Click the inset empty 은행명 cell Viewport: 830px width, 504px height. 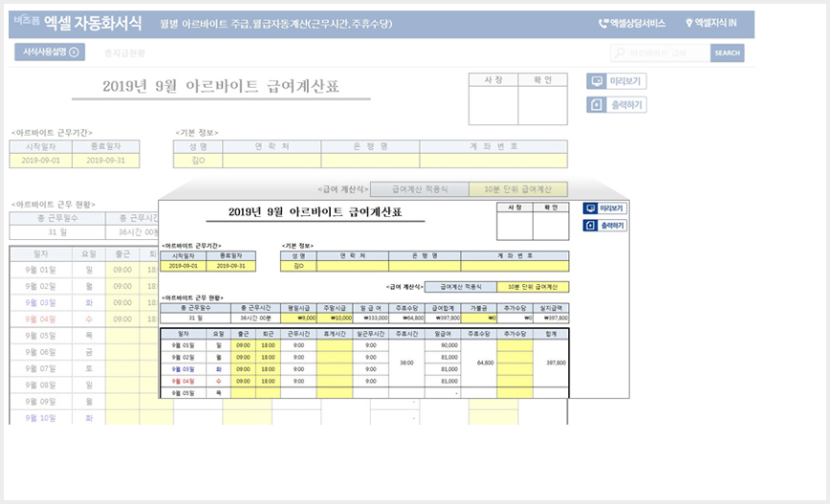click(425, 266)
